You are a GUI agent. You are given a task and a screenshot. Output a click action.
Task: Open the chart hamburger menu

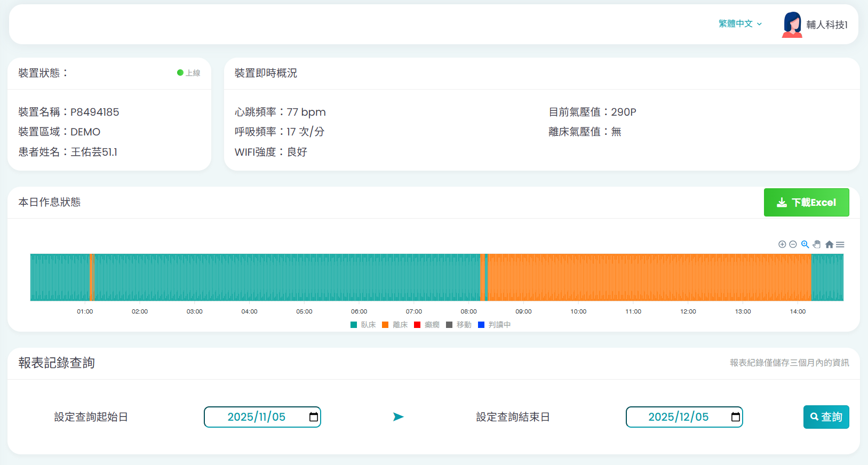pos(840,244)
